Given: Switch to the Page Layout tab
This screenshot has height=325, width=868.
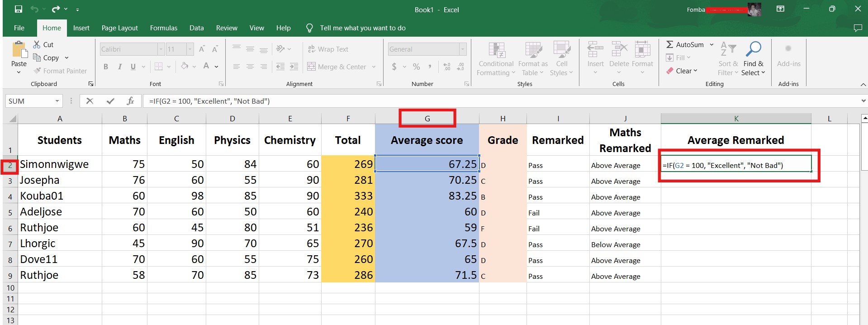Looking at the screenshot, I should click(x=119, y=28).
